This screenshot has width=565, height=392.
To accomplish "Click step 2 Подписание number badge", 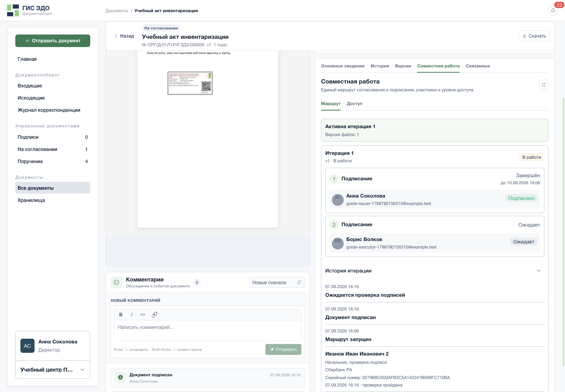I will pos(334,225).
